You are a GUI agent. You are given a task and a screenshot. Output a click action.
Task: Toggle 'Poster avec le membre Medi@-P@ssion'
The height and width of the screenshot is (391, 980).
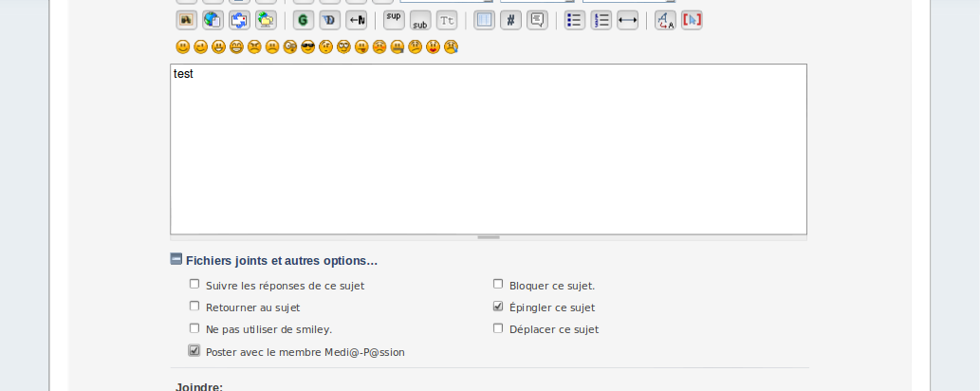coord(194,350)
